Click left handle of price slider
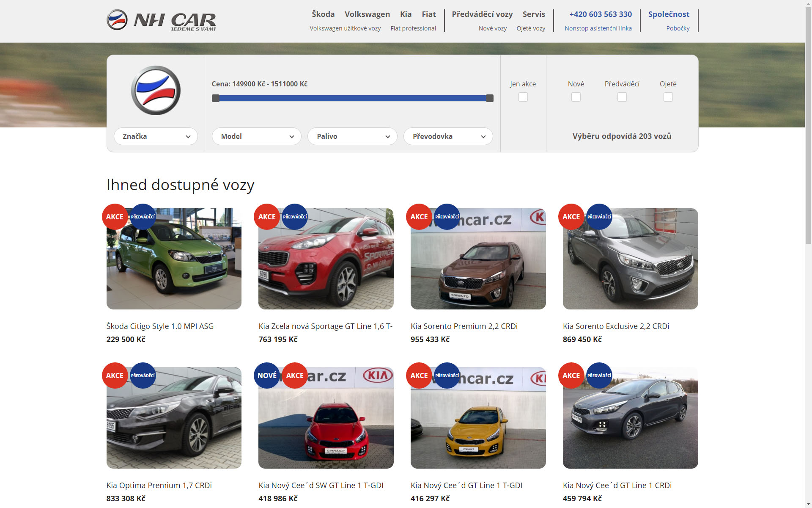 click(x=216, y=98)
